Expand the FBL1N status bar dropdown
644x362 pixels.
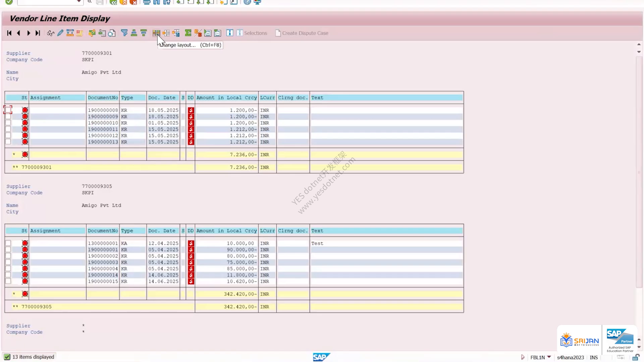(x=549, y=357)
